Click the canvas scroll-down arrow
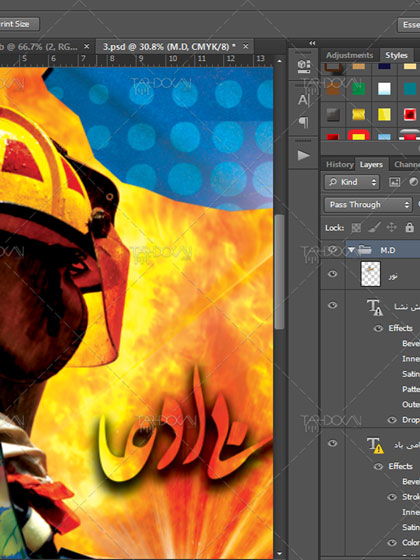This screenshot has width=420, height=560. pos(279,554)
